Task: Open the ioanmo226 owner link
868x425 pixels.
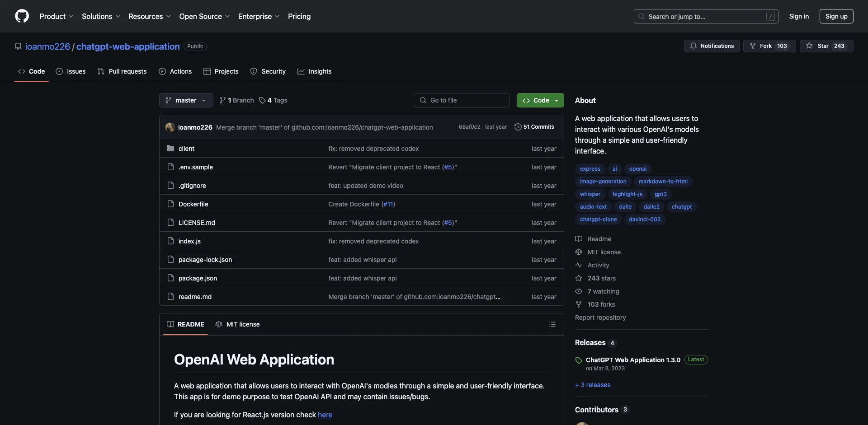Action: (47, 47)
